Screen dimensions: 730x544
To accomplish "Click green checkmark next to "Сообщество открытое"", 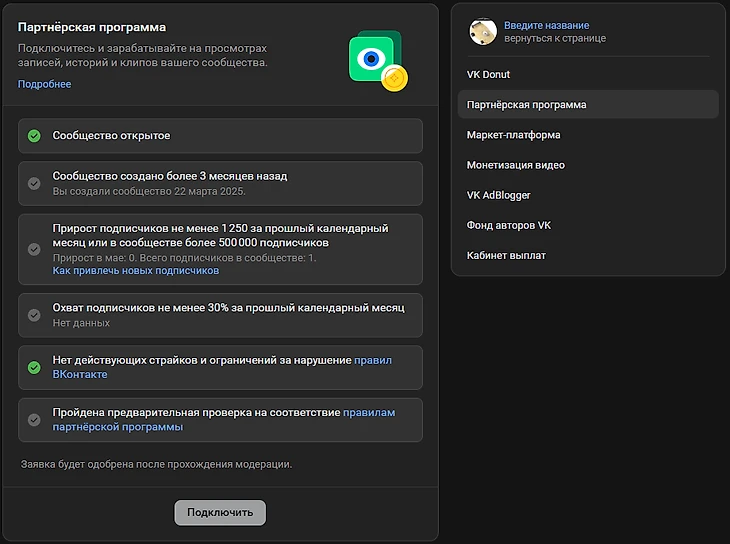I will click(34, 136).
